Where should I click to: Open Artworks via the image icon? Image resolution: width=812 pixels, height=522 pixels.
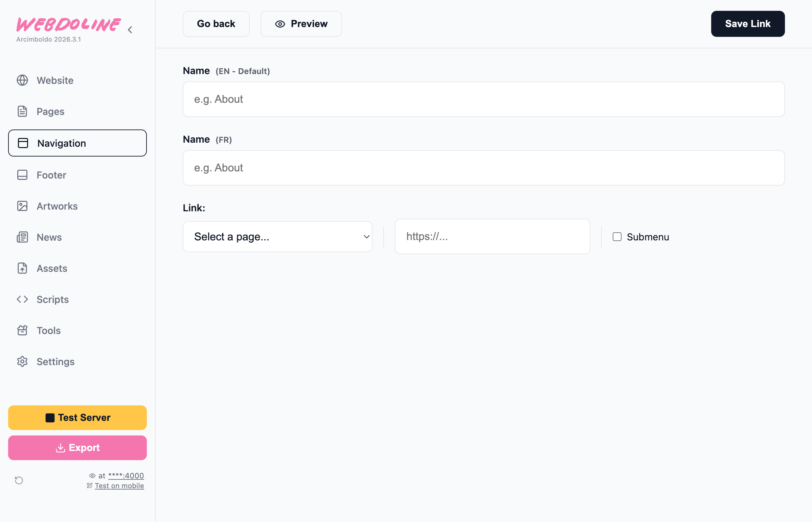click(22, 206)
